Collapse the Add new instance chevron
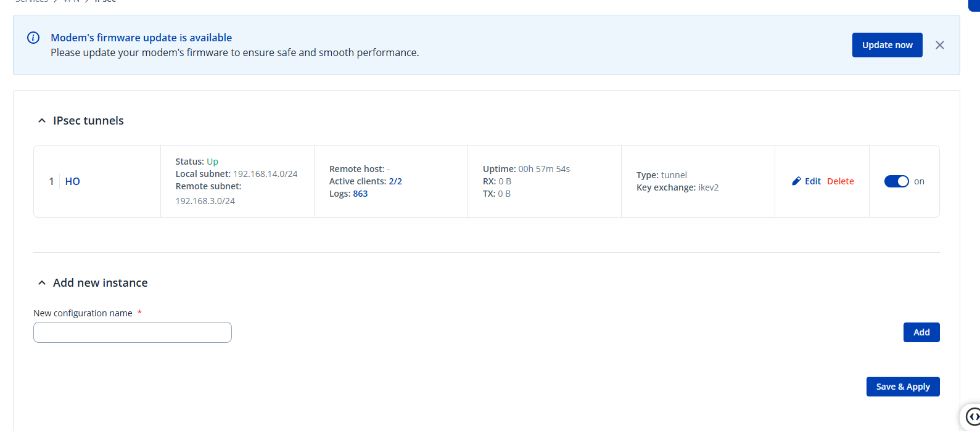Screen dimensions: 980x431 (42, 283)
